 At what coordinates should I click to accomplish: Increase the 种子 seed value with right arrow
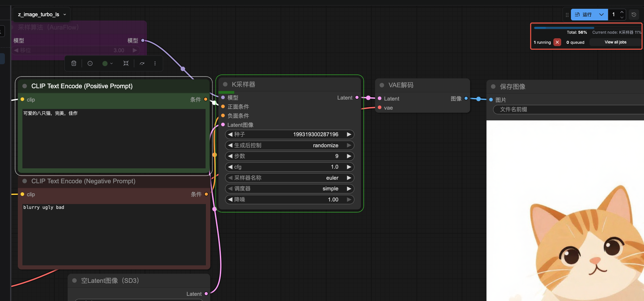click(x=349, y=134)
